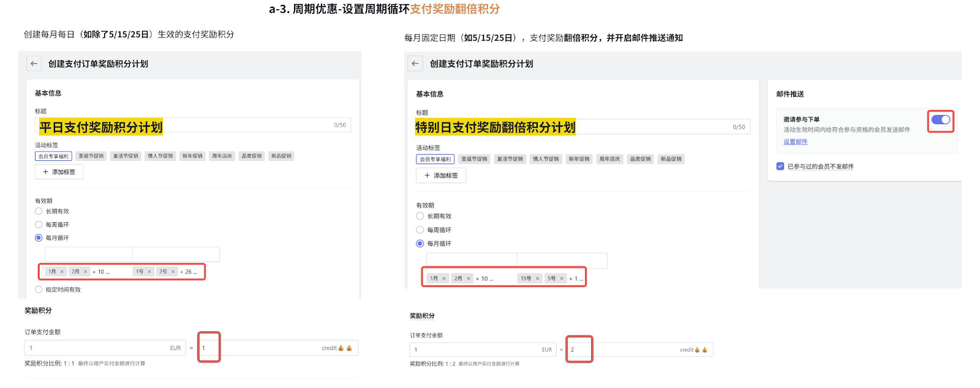Click the credit bag icon in right reward field
Screen dimensions: 980x388
click(x=704, y=350)
